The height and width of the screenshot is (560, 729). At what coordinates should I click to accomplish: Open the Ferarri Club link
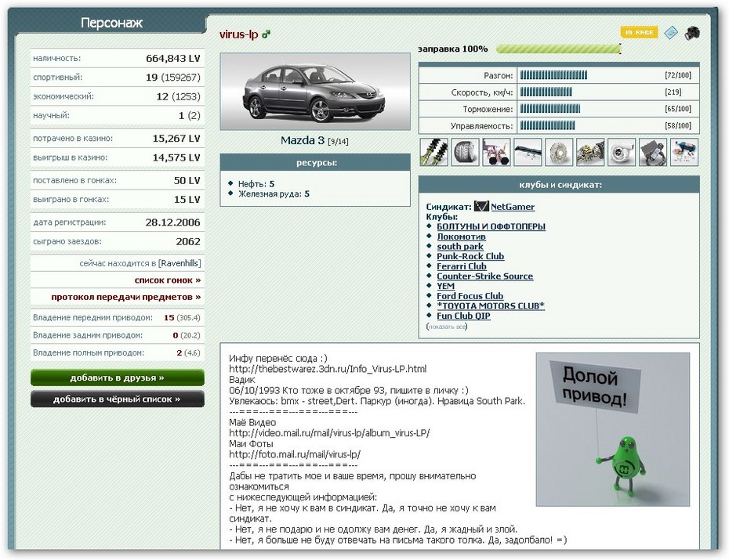tap(461, 266)
